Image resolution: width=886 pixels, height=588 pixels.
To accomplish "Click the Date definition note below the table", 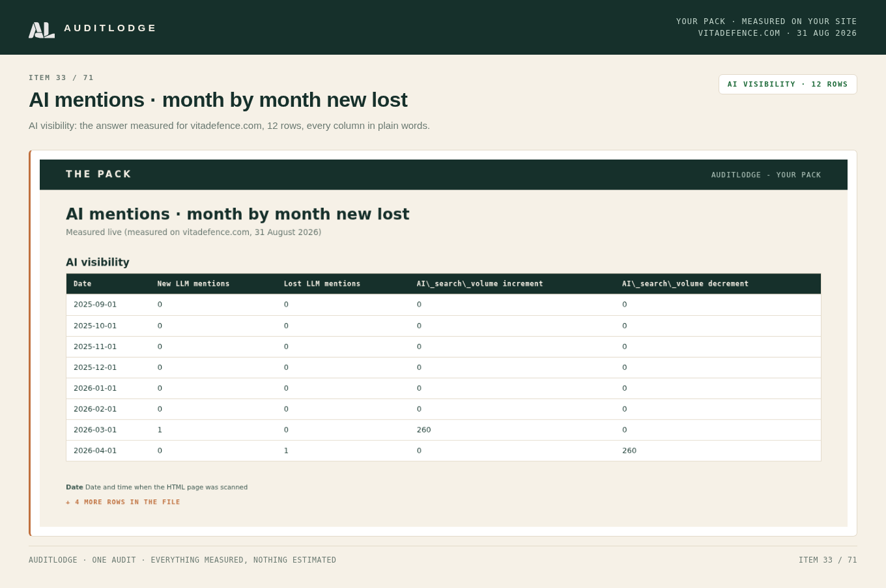I will [x=157, y=487].
